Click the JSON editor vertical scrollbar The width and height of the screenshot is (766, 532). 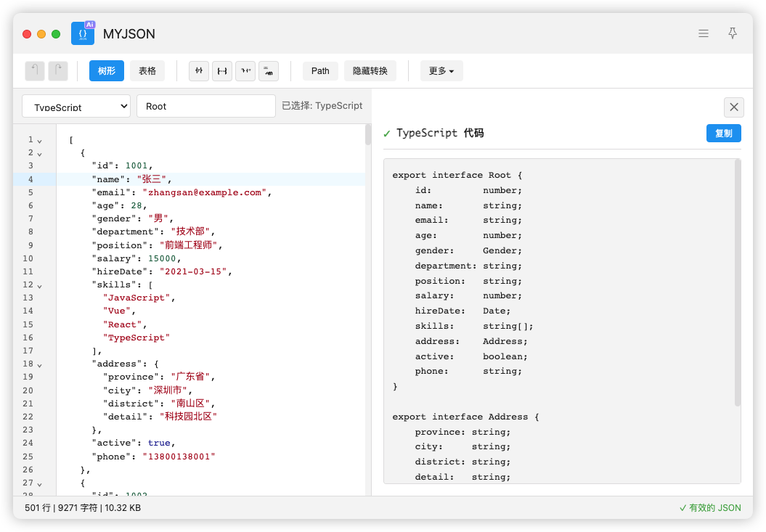click(367, 135)
